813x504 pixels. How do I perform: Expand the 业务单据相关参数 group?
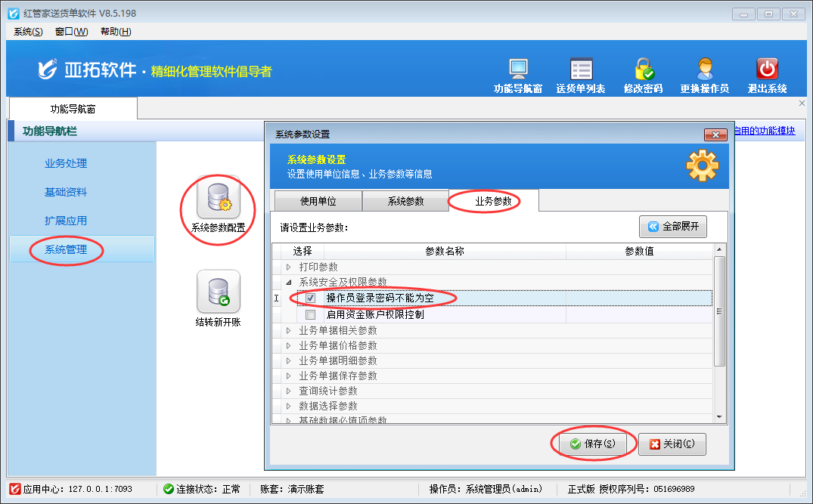(288, 330)
